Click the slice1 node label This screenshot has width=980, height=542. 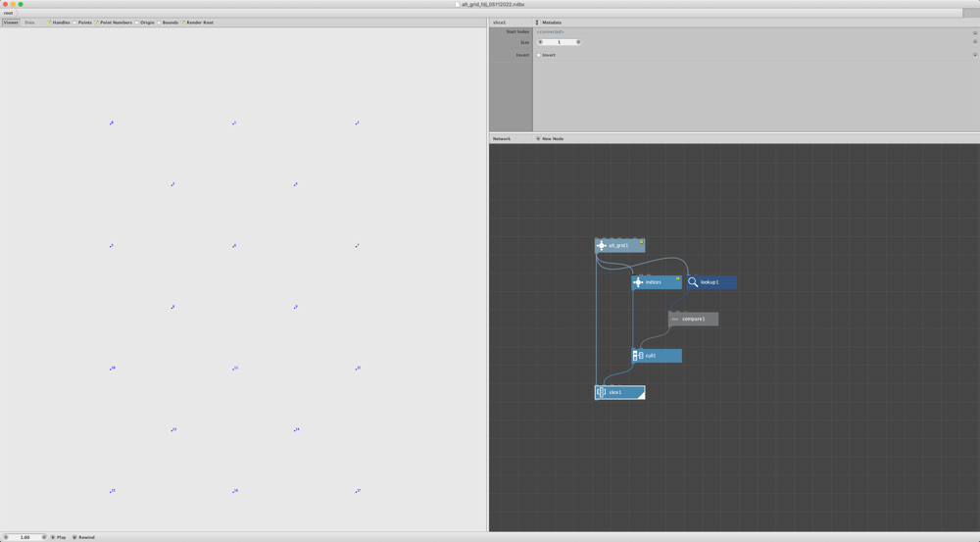click(615, 393)
